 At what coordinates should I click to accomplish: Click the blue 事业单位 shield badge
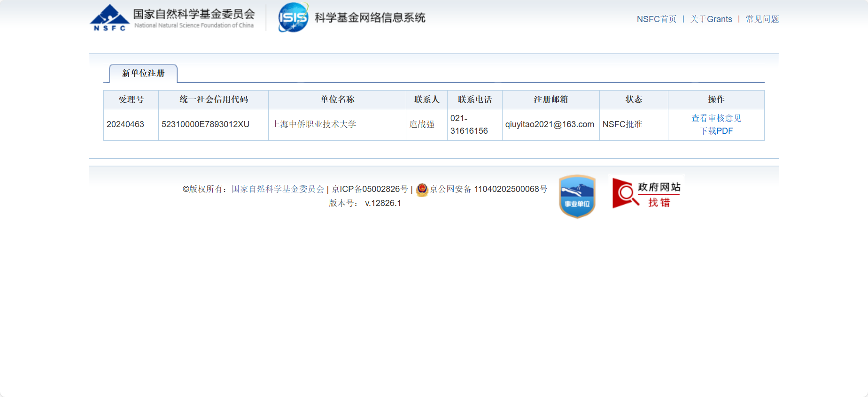(577, 196)
